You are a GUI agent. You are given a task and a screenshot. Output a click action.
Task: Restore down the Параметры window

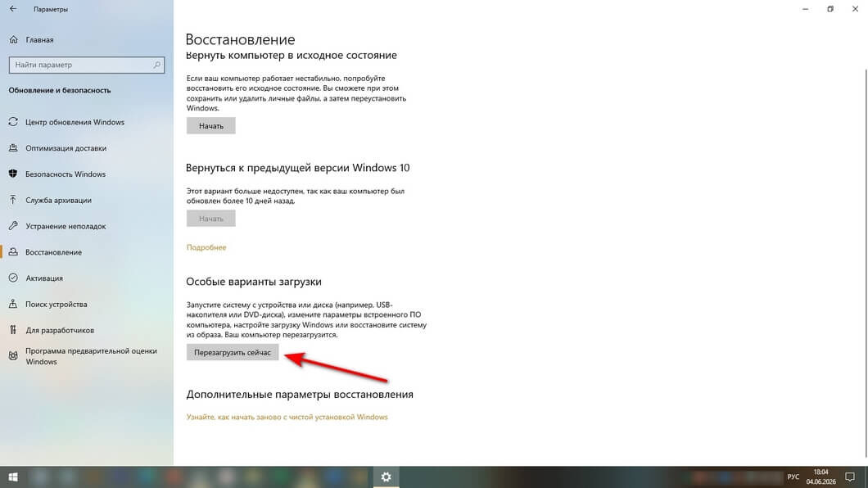pos(830,9)
